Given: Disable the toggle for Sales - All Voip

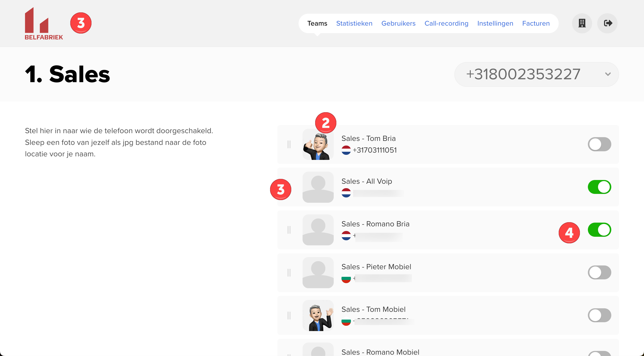Looking at the screenshot, I should coord(600,187).
